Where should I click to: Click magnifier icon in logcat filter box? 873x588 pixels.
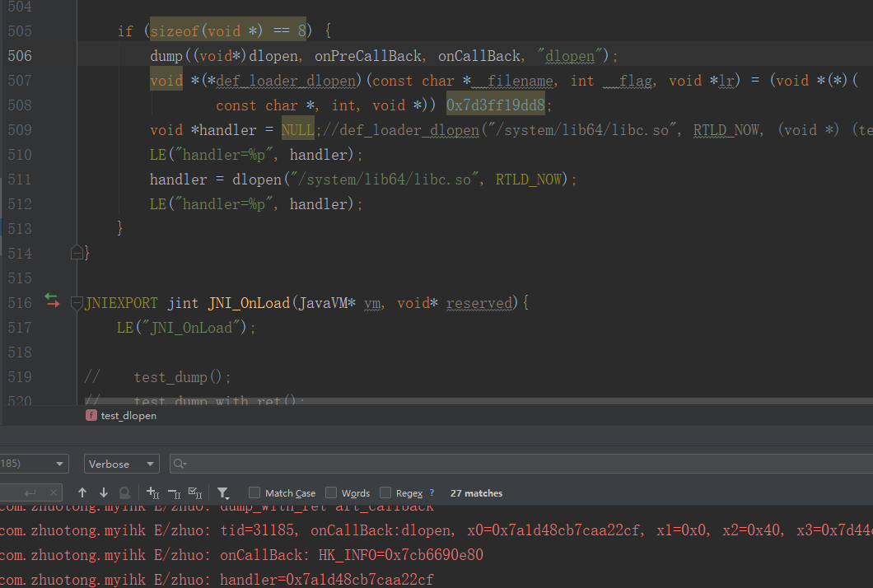pos(180,464)
